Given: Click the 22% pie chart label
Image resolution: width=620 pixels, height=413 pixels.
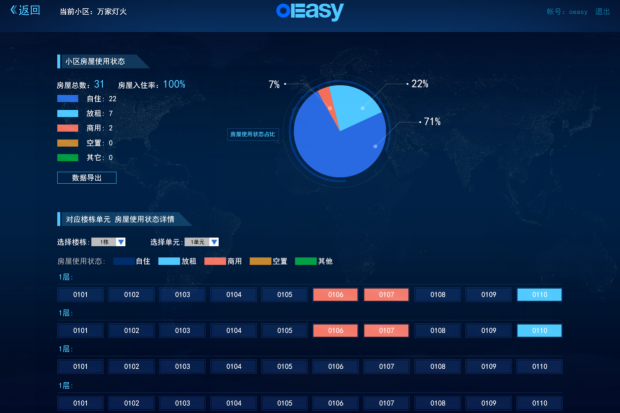Looking at the screenshot, I should pos(420,84).
